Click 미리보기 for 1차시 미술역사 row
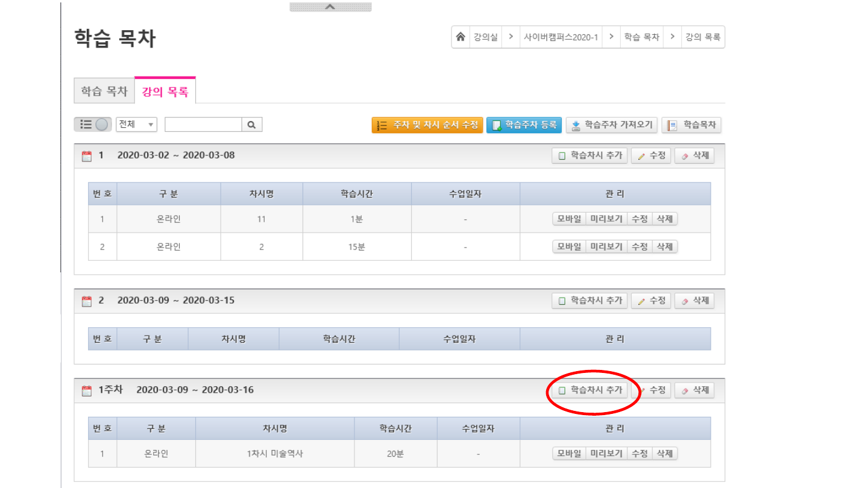The image size is (868, 488). (x=606, y=454)
